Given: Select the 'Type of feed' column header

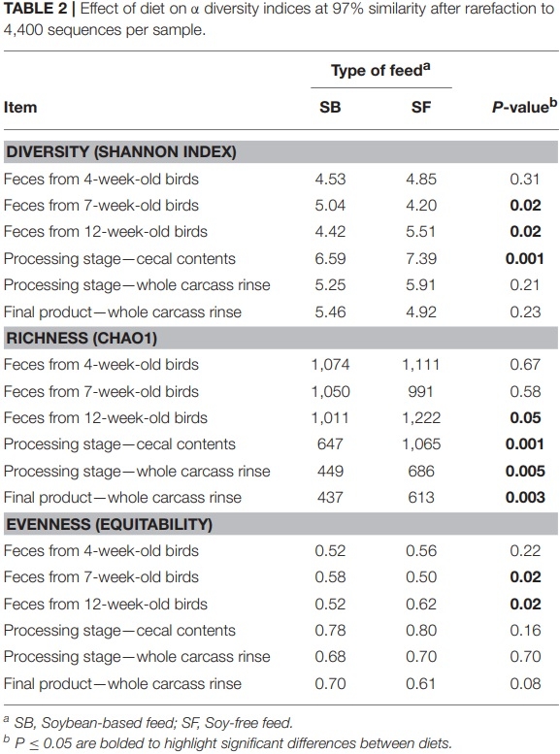Looking at the screenshot, I should pos(380,70).
